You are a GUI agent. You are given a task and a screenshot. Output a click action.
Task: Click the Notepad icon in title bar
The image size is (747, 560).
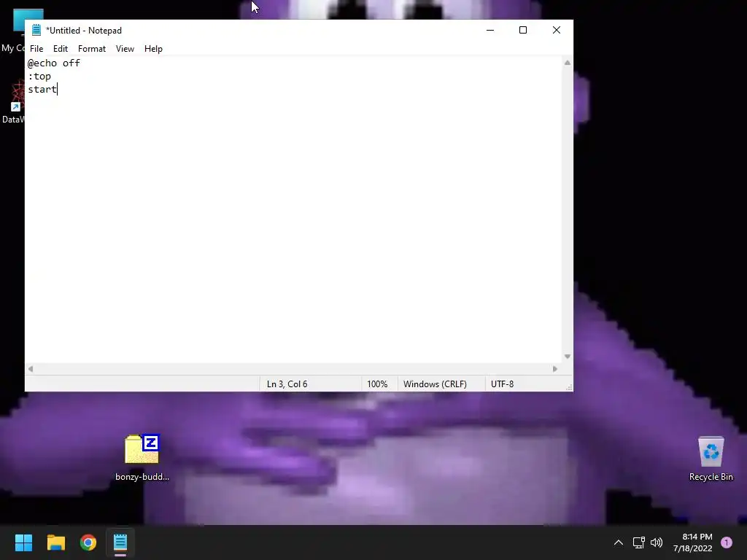pyautogui.click(x=36, y=30)
